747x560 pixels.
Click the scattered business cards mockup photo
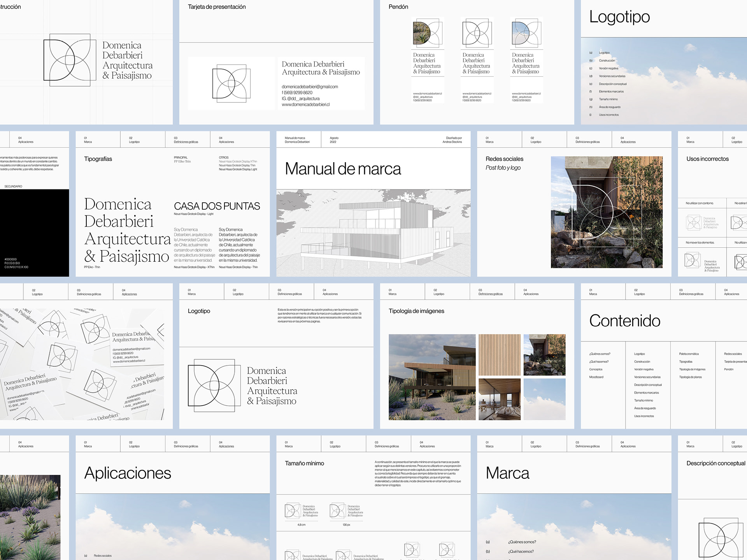coord(82,364)
